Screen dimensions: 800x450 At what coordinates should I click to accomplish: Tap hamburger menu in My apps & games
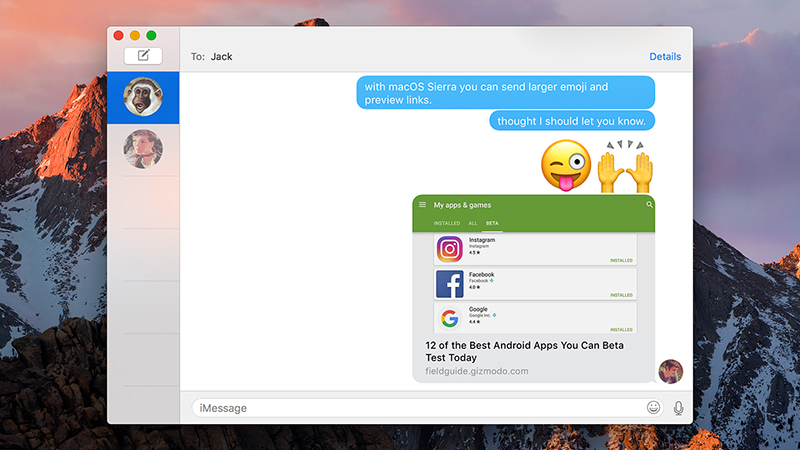click(422, 205)
